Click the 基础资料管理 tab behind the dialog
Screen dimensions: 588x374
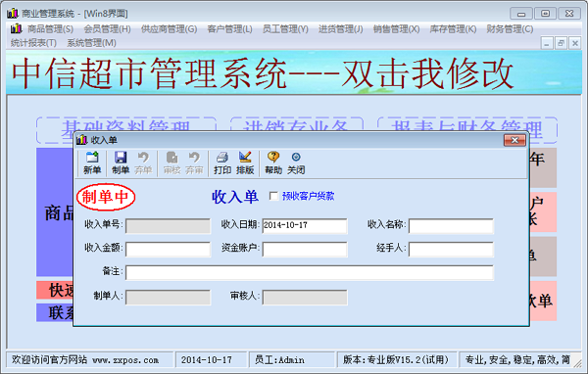click(x=126, y=125)
